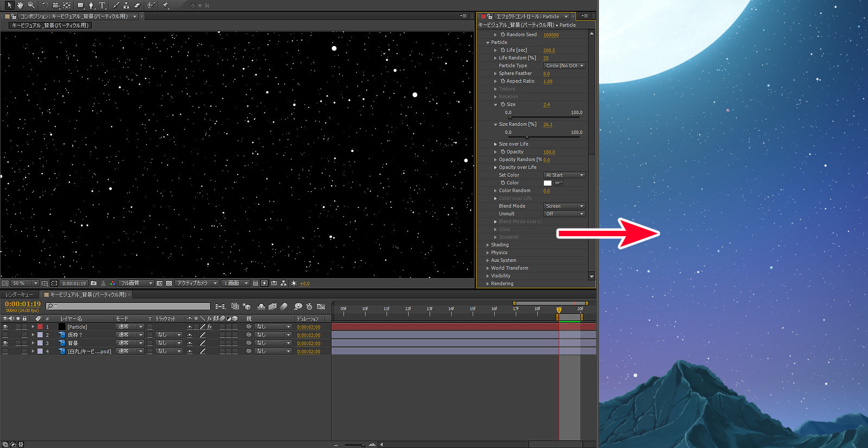The width and height of the screenshot is (868, 448).
Task: Open the particle Color swatch
Action: tap(547, 183)
